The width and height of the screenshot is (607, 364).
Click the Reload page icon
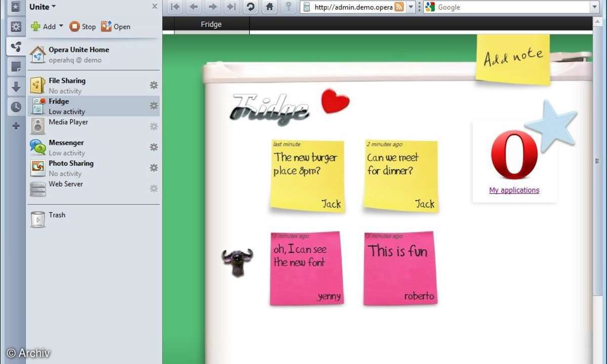[x=250, y=7]
